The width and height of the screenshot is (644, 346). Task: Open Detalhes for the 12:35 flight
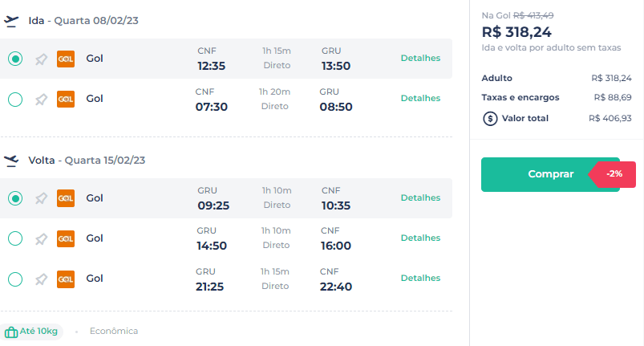coord(420,59)
